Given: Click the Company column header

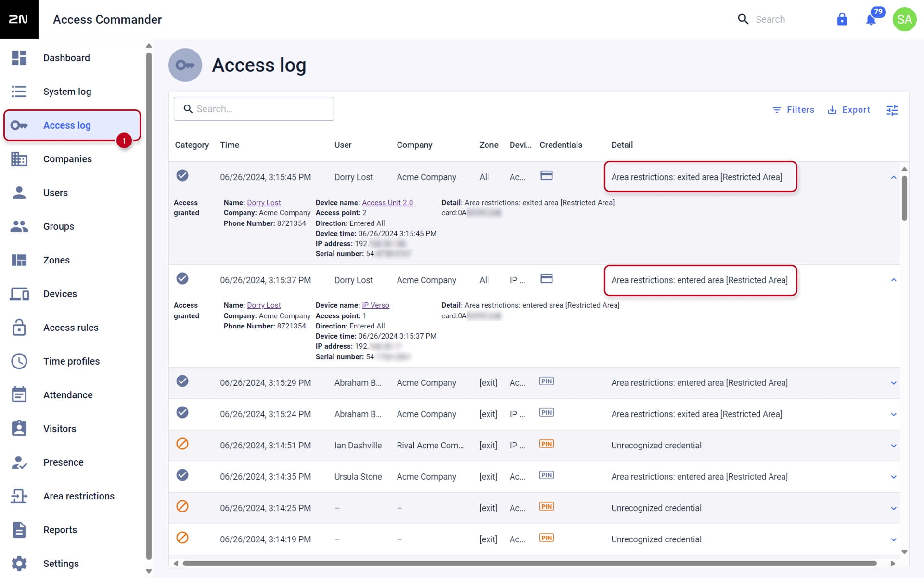Looking at the screenshot, I should 414,145.
